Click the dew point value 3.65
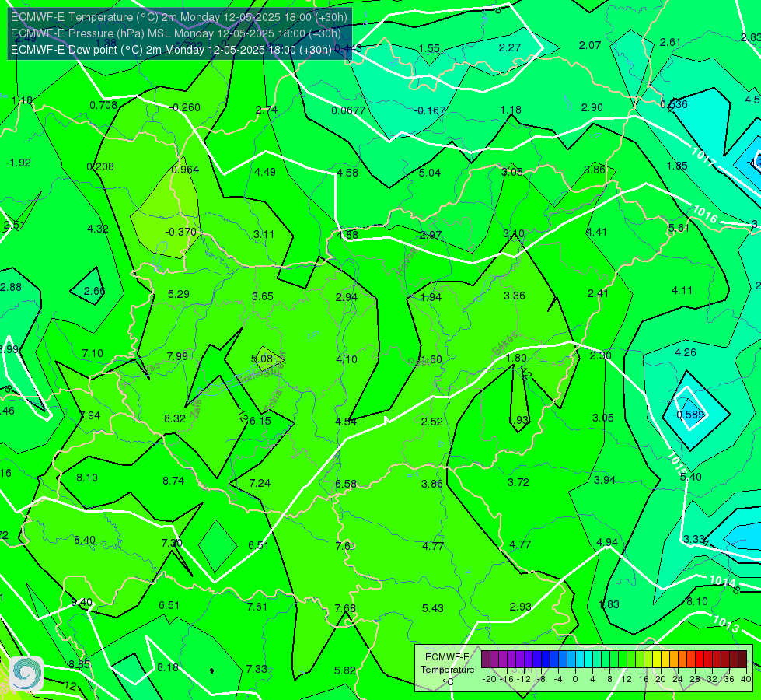This screenshot has height=700, width=761. [x=263, y=296]
